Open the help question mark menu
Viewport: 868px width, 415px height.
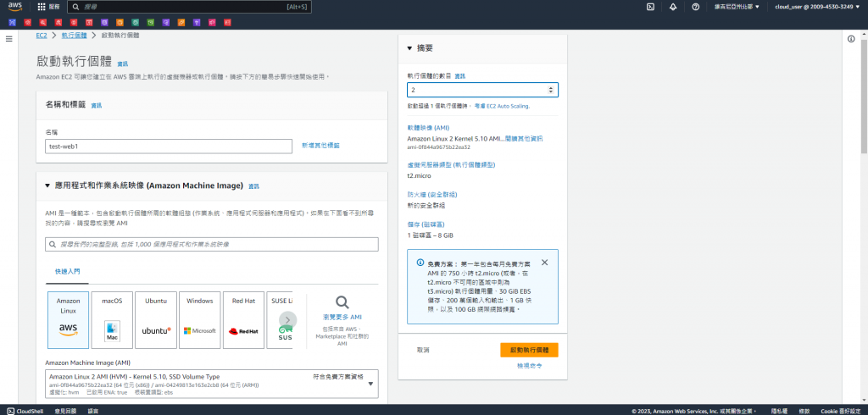696,7
